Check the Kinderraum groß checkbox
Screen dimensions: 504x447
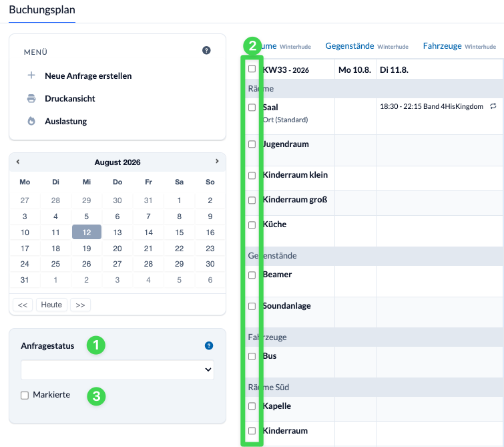(x=252, y=200)
